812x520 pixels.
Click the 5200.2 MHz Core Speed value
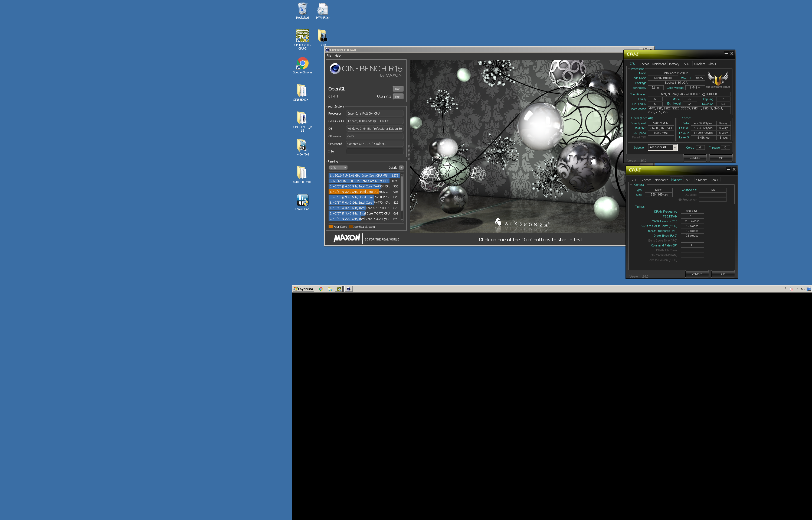point(660,123)
